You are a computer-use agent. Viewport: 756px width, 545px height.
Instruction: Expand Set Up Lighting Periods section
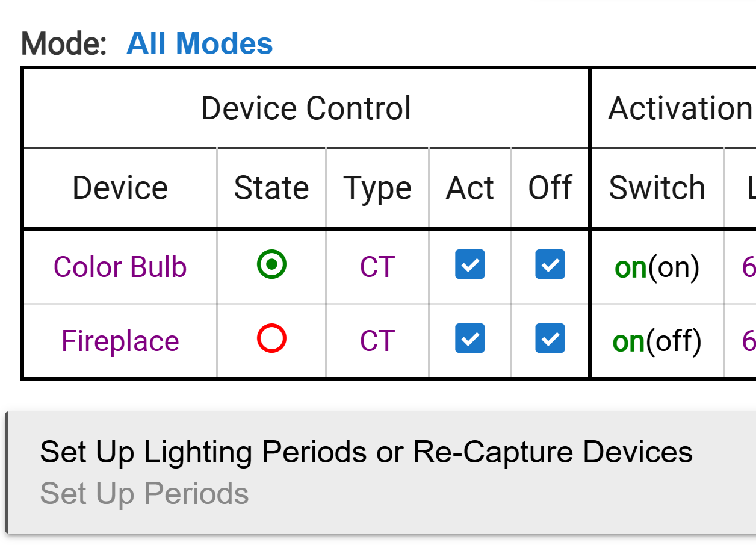366,452
